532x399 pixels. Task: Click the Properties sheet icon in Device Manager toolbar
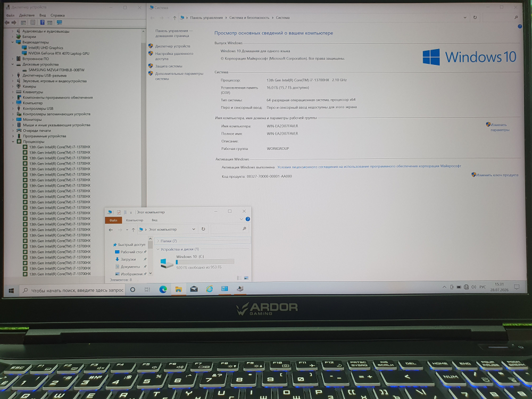32,22
